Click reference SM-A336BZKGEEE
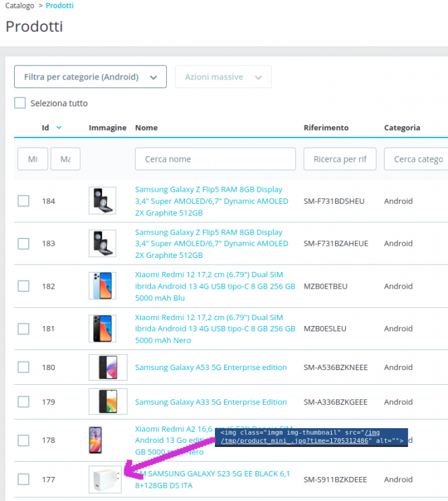448x501 pixels. 336,401
